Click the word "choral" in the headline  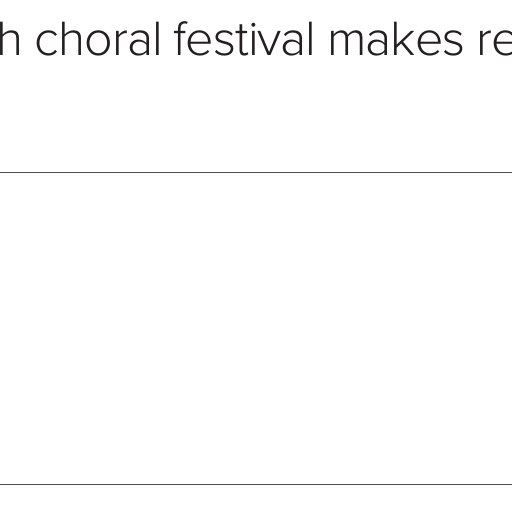pos(98,39)
